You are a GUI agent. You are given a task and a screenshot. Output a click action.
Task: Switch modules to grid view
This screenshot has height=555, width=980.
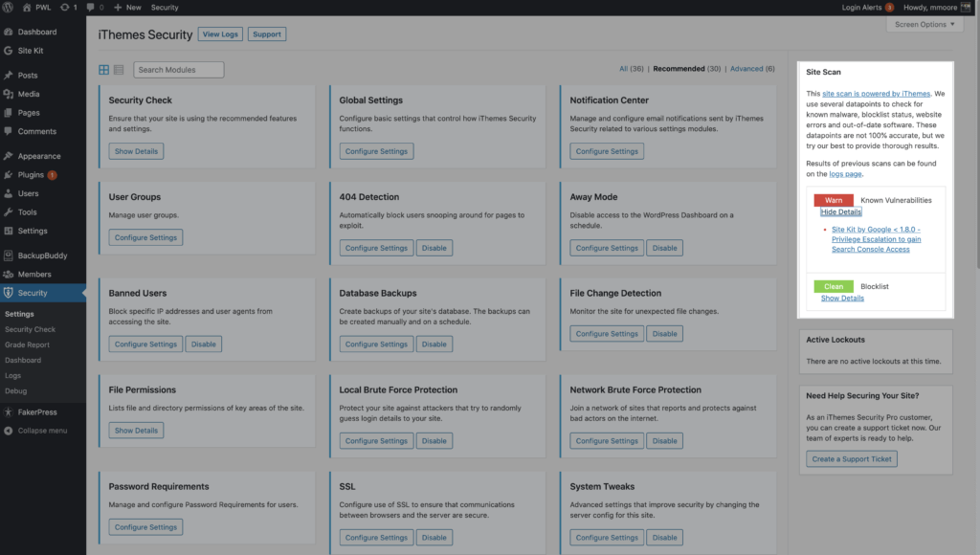click(x=103, y=70)
